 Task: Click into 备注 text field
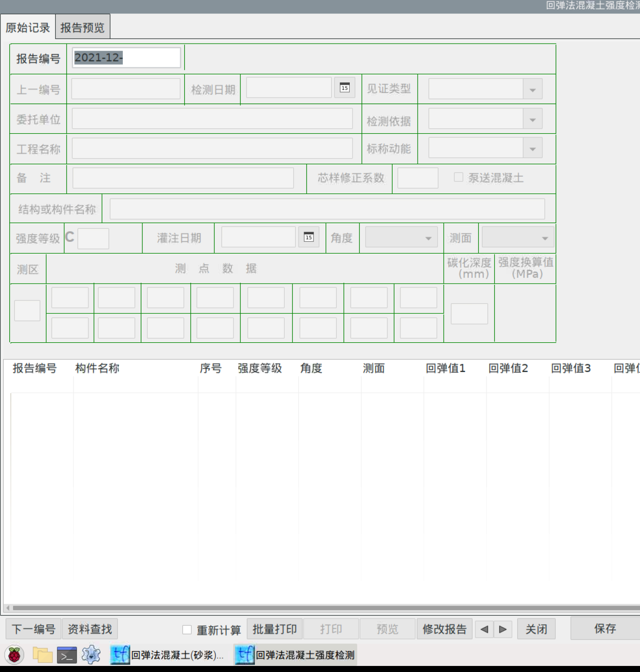183,178
